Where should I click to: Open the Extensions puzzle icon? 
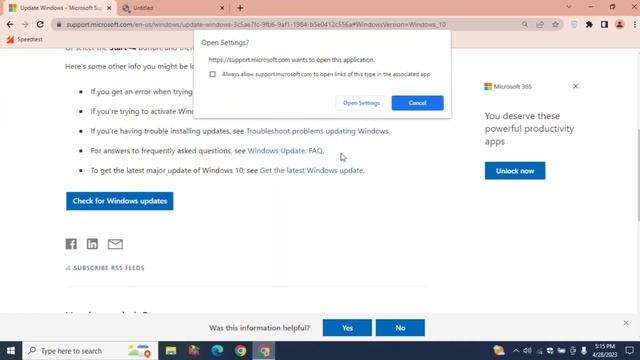pos(589,24)
